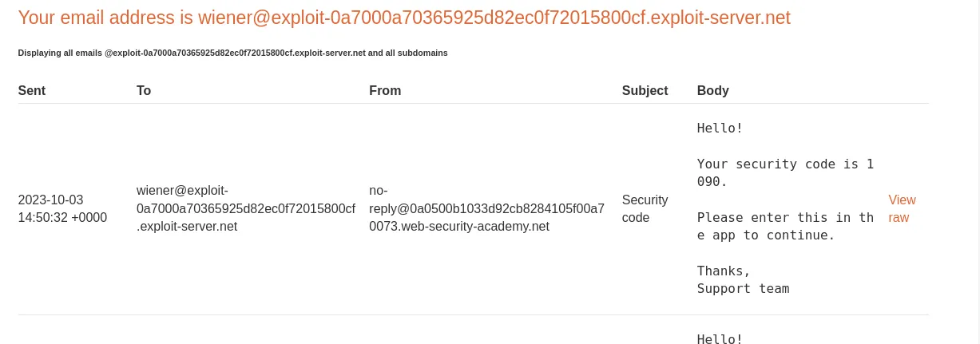
Task: Click the 'Displaying all emails' notice text
Action: click(232, 53)
